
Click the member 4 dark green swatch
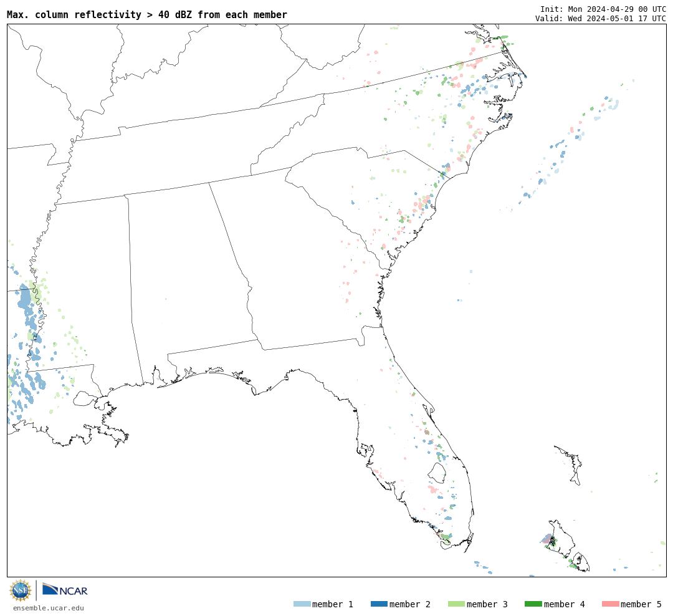pyautogui.click(x=533, y=604)
